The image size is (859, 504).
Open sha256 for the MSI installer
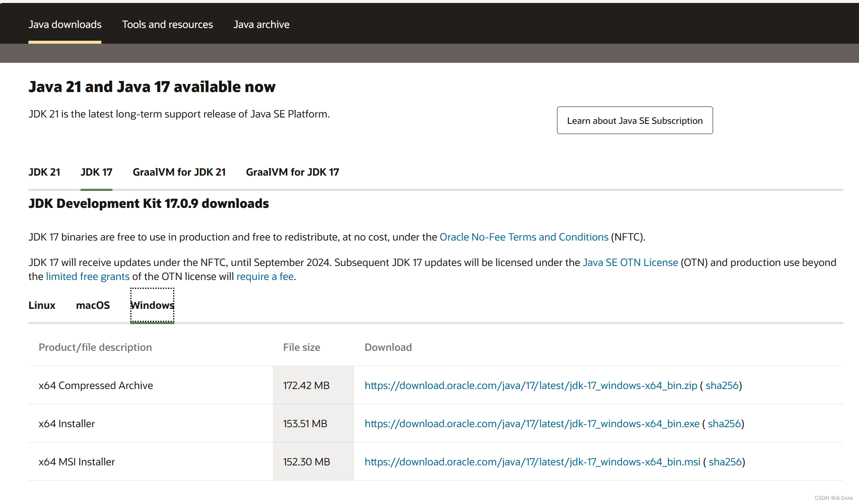725,462
